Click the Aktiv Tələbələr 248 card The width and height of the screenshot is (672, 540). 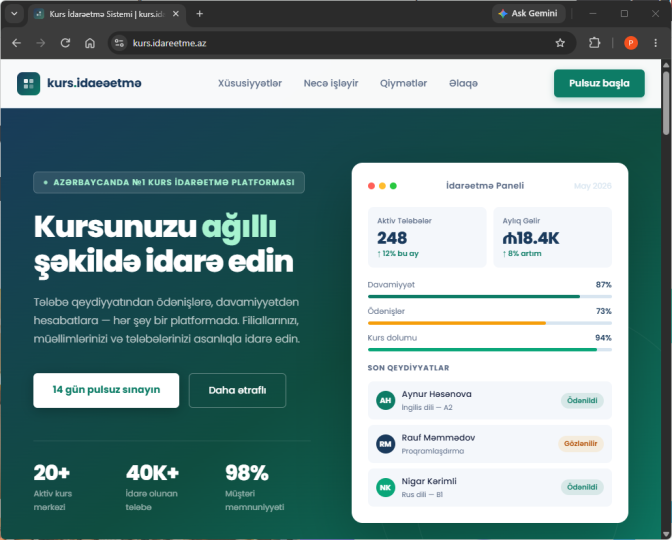point(427,237)
